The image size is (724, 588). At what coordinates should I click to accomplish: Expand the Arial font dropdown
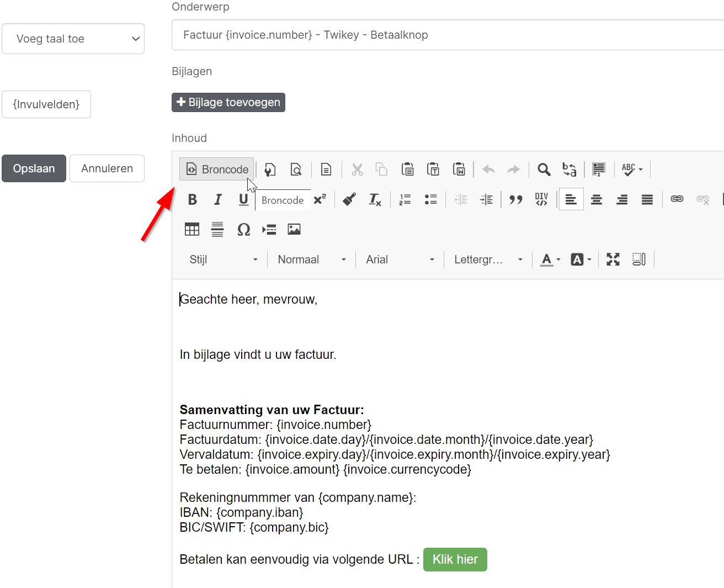click(x=400, y=259)
